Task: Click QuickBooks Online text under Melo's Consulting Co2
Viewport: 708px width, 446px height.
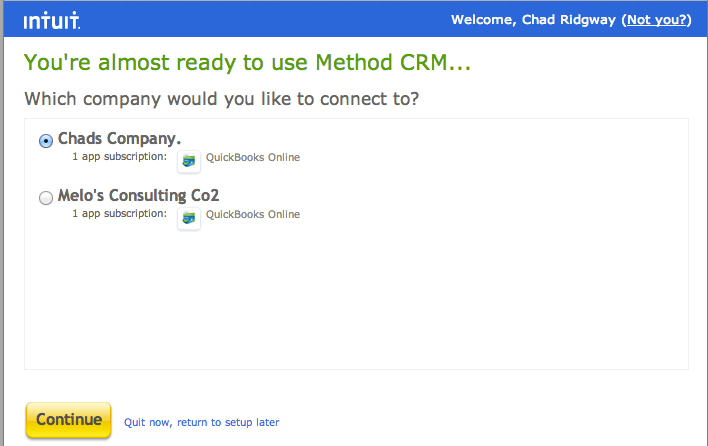Action: coord(252,214)
